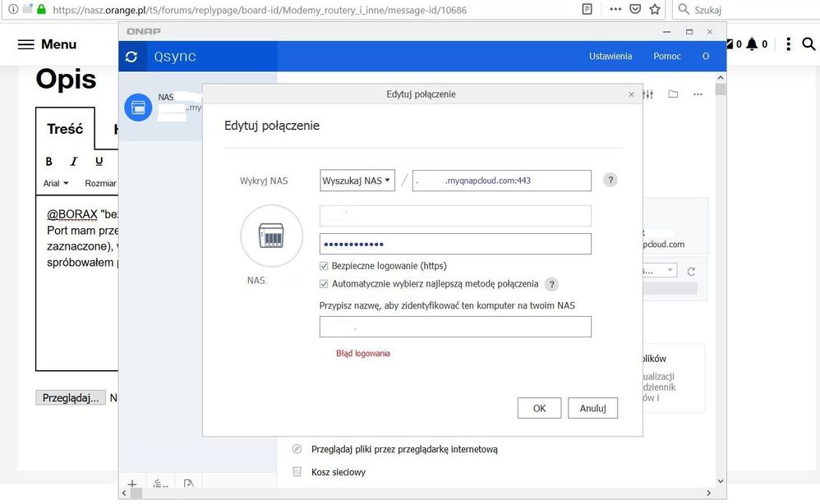Click the add NAS plus icon

[x=131, y=484]
